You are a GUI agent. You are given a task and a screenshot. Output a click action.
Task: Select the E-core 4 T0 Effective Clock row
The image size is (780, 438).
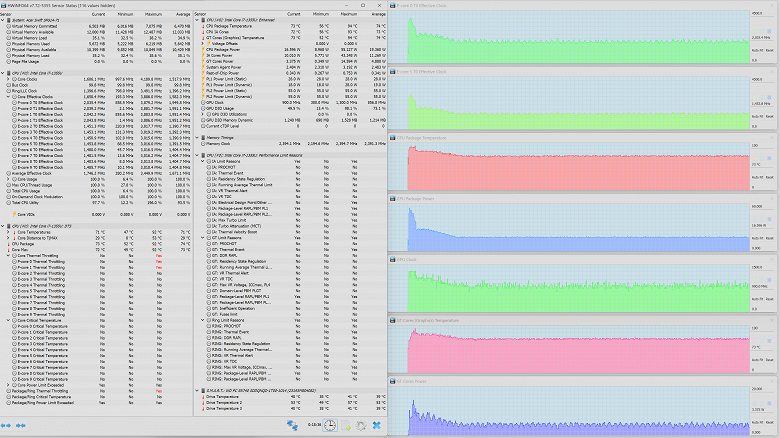(96, 138)
